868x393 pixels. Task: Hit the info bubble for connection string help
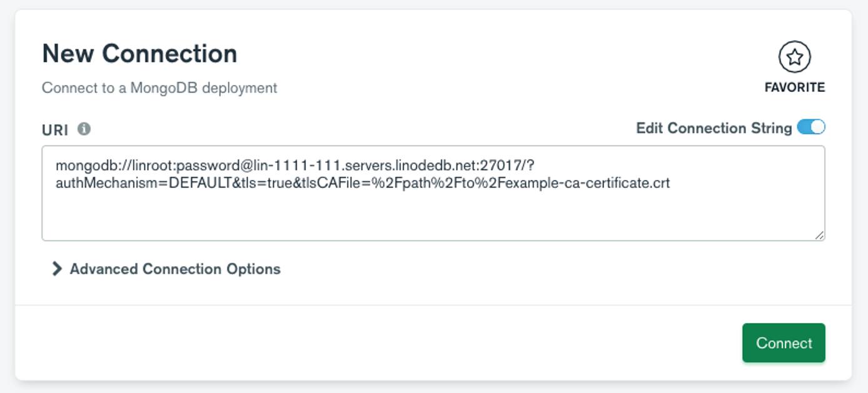pos(84,130)
